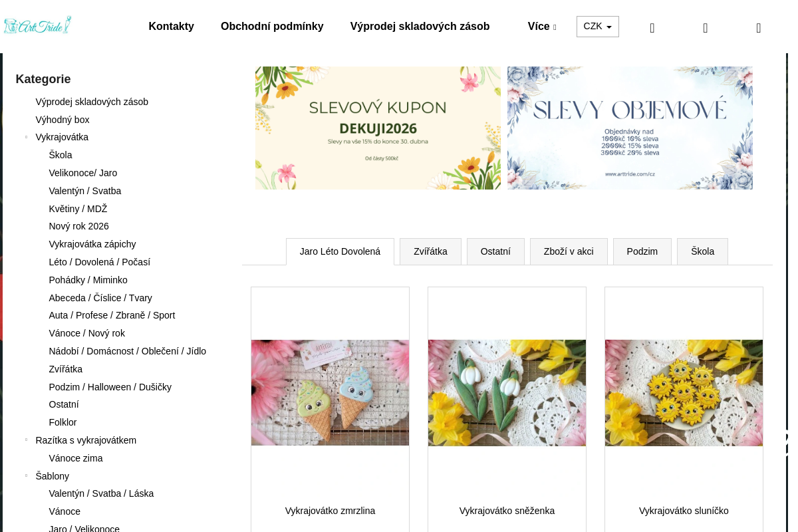Image resolution: width=798 pixels, height=532 pixels.
Task: Go to Výhodný box category
Action: pos(63,120)
